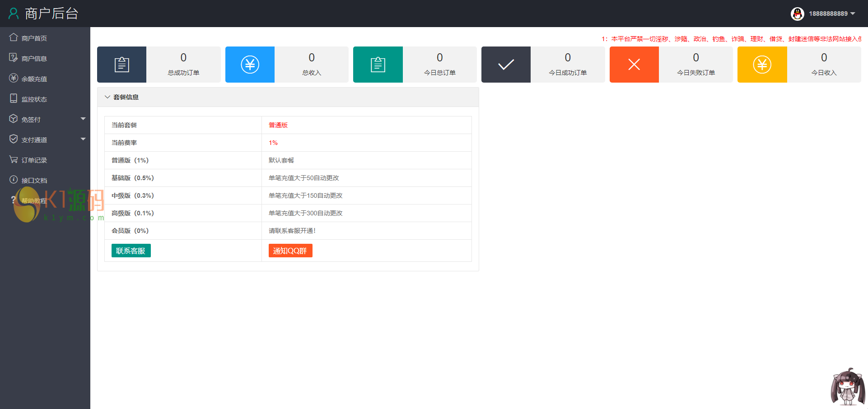The image size is (868, 409).
Task: Click the orange X failed orders icon
Action: click(634, 65)
